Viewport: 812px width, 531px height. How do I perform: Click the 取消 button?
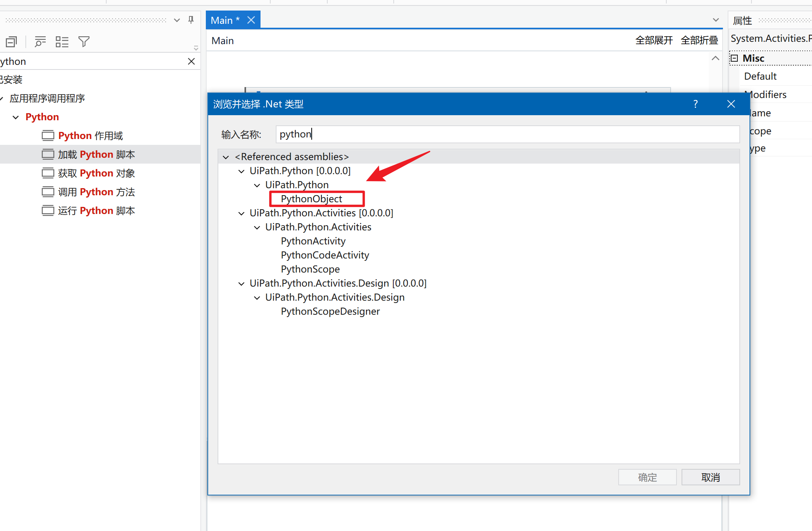[x=710, y=477]
